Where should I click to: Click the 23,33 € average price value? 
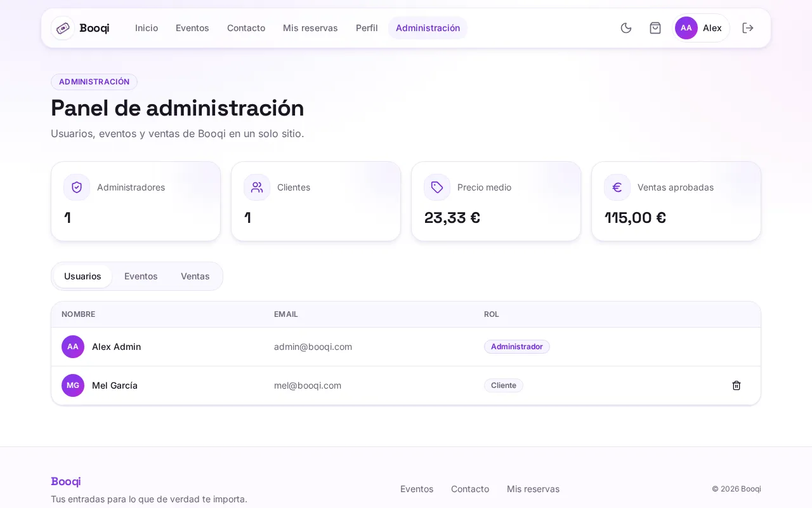pos(452,218)
